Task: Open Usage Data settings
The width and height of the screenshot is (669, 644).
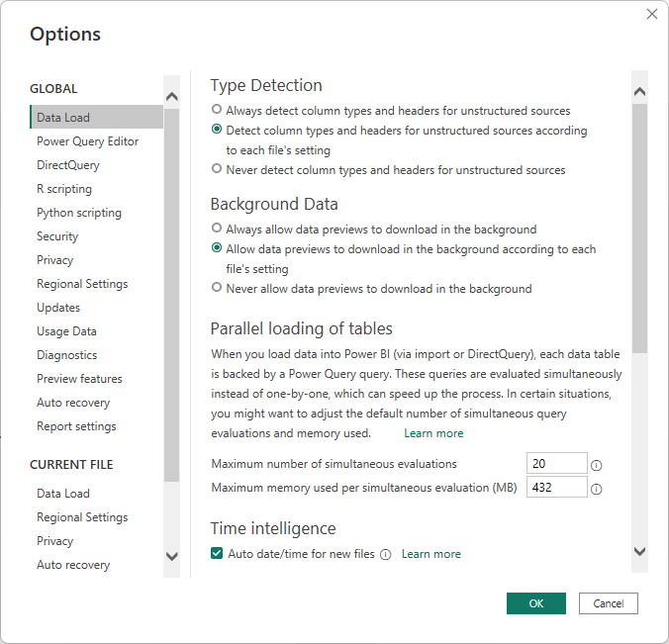Action: [66, 331]
